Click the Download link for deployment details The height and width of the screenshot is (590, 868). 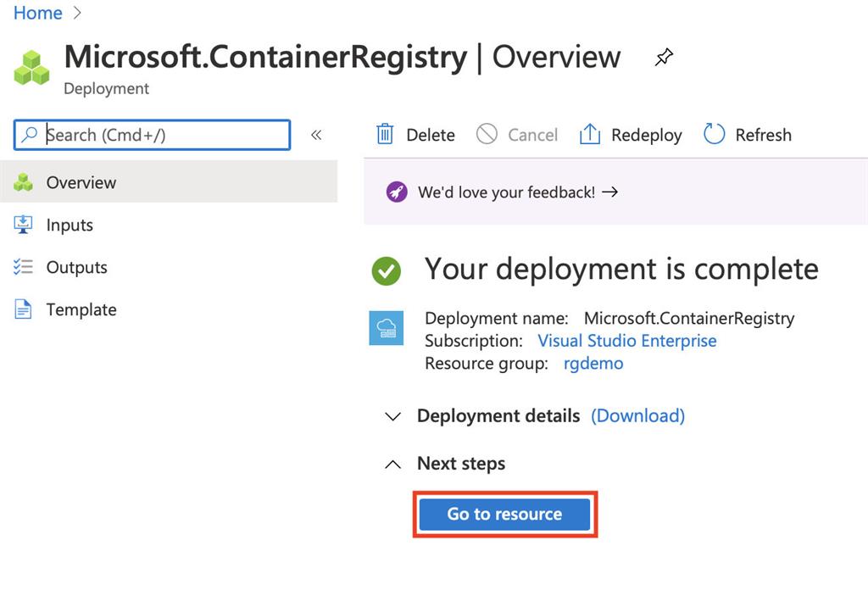[x=637, y=415]
